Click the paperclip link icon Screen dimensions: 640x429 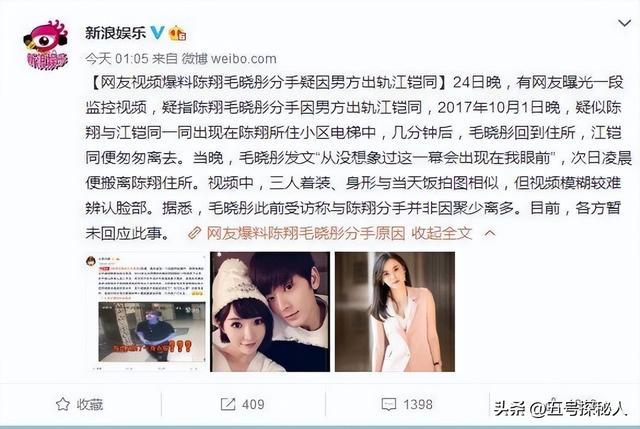[x=195, y=233]
